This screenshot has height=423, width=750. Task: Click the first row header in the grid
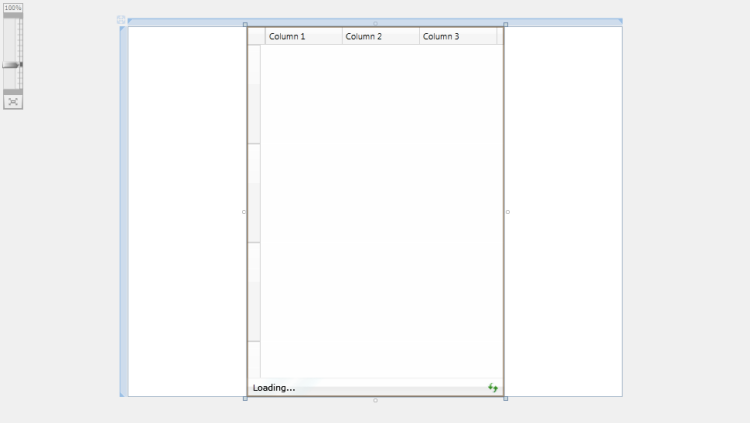point(254,95)
